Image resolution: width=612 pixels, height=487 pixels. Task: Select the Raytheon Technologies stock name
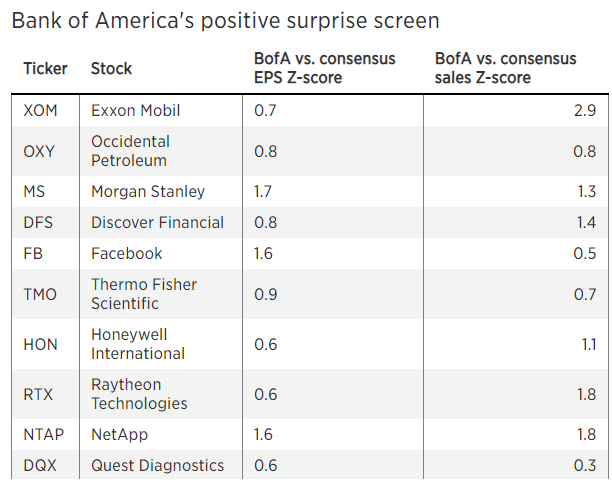[139, 394]
